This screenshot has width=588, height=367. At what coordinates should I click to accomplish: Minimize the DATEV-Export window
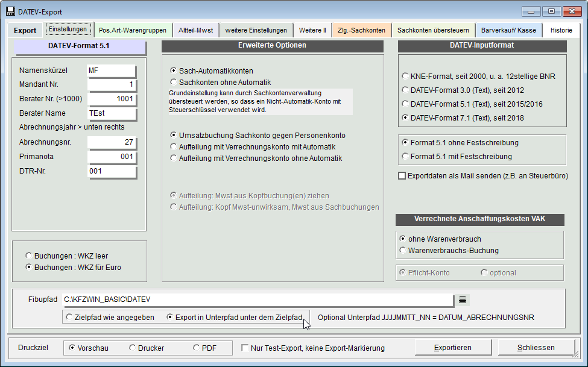(x=531, y=11)
